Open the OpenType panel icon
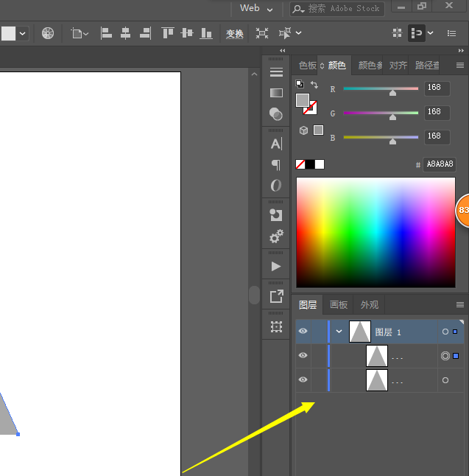 [x=276, y=186]
